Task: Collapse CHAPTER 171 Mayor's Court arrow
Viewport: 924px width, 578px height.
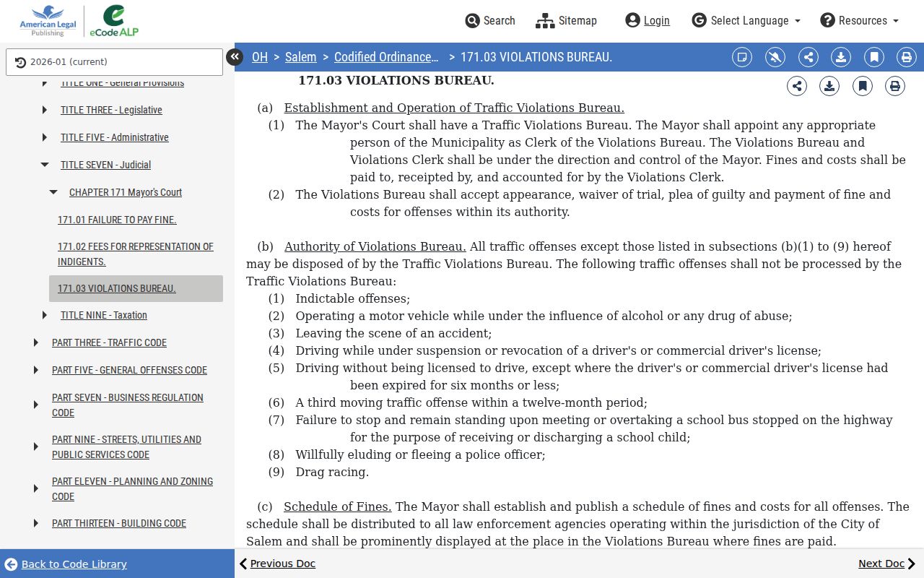Action: click(x=53, y=192)
